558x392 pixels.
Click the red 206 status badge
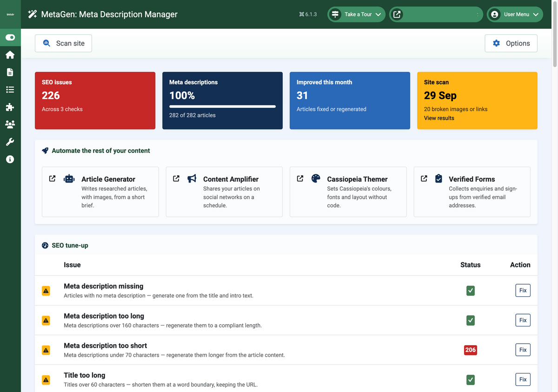[471, 350]
